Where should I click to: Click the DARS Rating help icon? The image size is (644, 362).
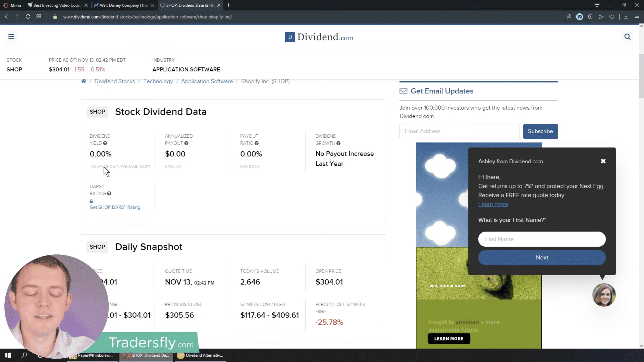109,193
